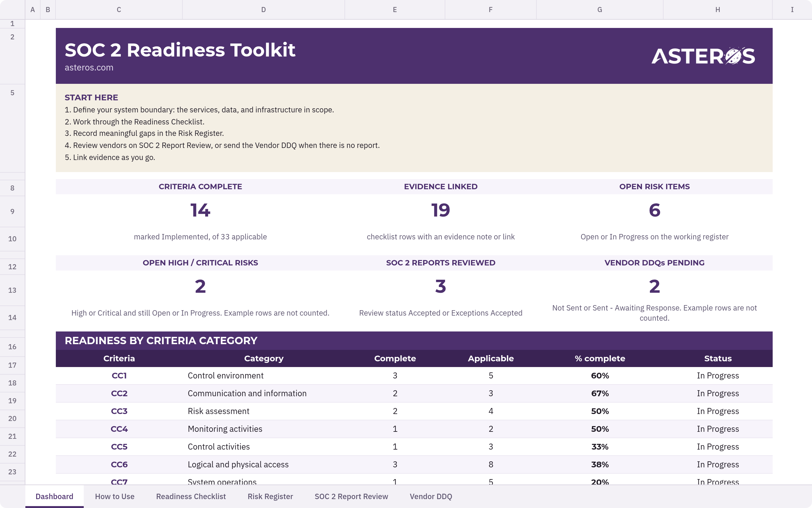Select column F header
812x508 pixels.
click(x=491, y=10)
